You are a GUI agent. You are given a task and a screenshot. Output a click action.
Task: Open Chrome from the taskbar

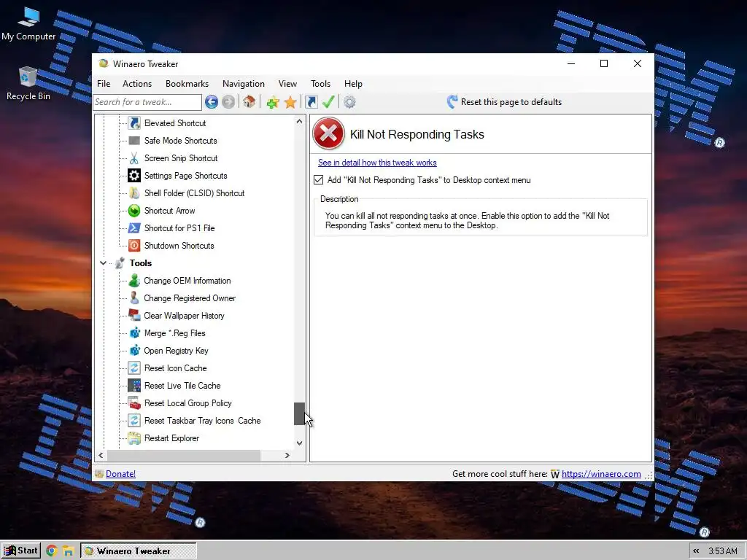[52, 551]
